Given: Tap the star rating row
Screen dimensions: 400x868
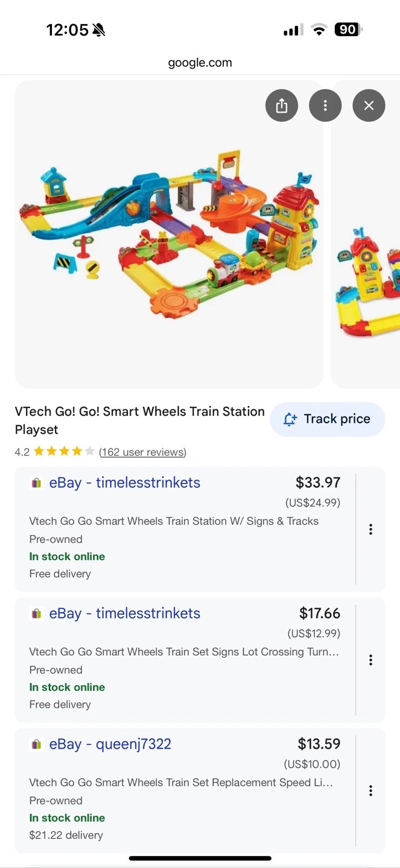Looking at the screenshot, I should click(64, 451).
